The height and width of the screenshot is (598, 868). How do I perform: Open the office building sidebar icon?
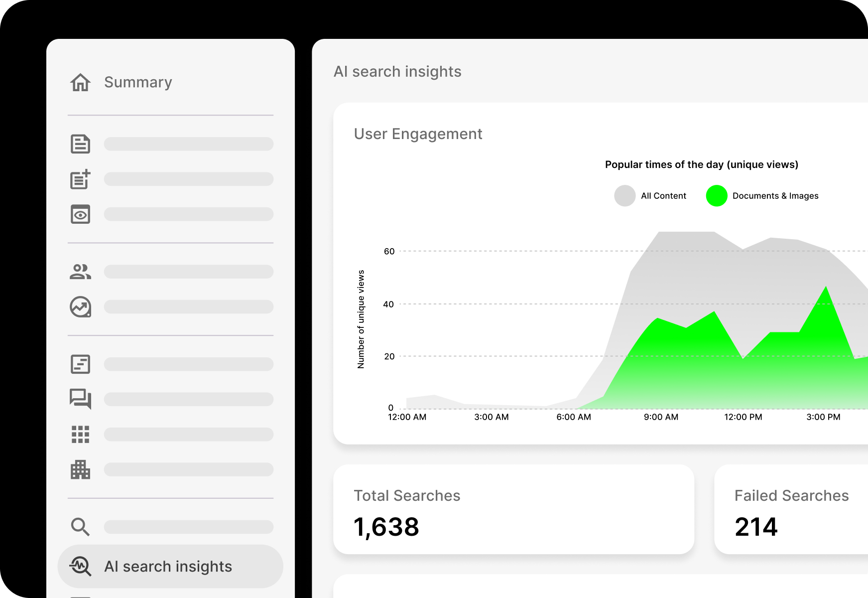coord(80,469)
